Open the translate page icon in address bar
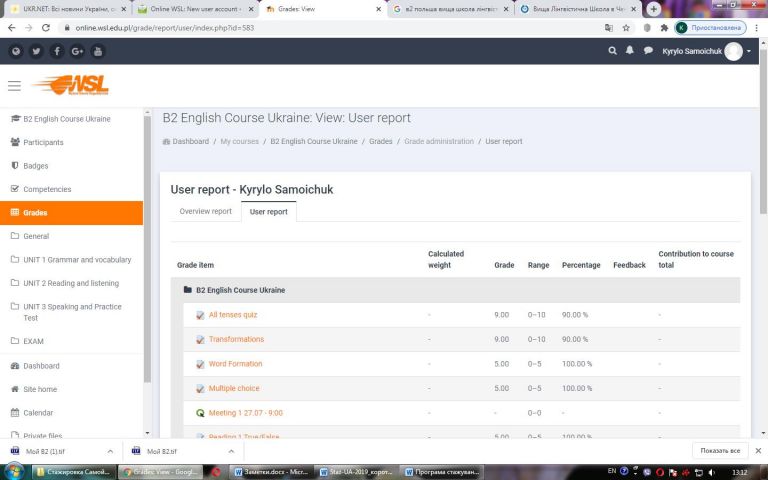The image size is (768, 480). 609,28
